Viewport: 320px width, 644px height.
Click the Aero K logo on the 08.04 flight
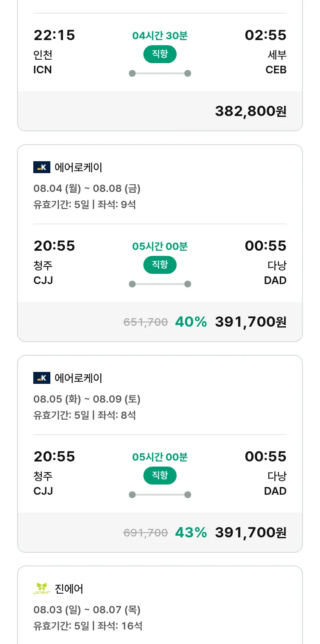click(42, 167)
